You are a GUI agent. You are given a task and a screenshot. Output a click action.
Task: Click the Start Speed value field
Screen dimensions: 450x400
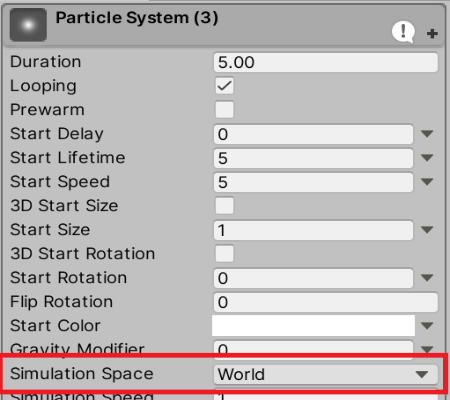[313, 182]
